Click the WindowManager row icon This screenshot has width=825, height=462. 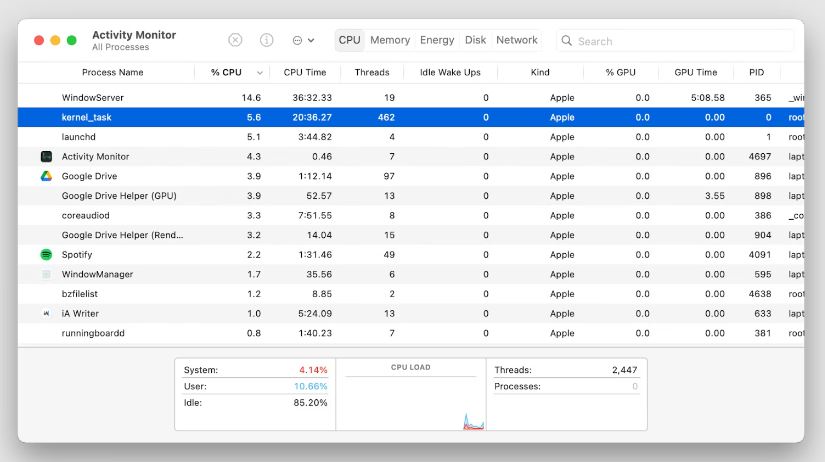click(46, 274)
